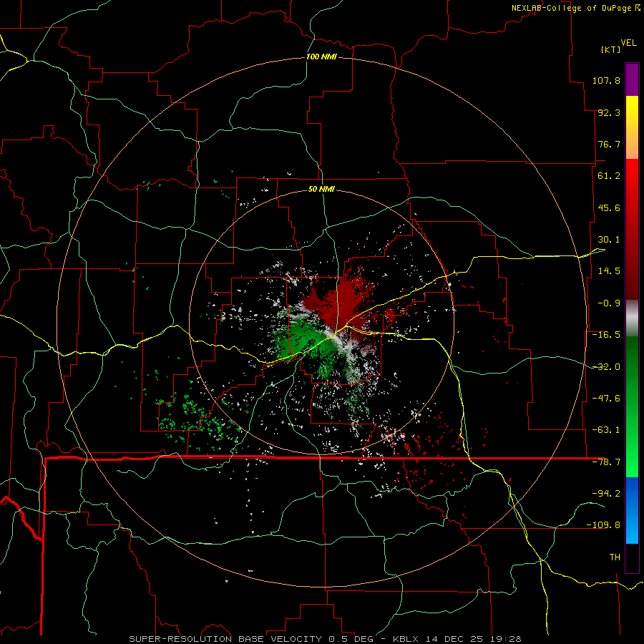
Task: Click the 107.8 legend value
Action: [x=606, y=80]
